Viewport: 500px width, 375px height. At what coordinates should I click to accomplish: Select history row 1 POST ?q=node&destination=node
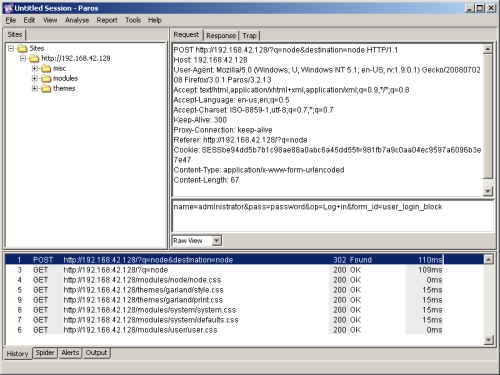coord(244,260)
